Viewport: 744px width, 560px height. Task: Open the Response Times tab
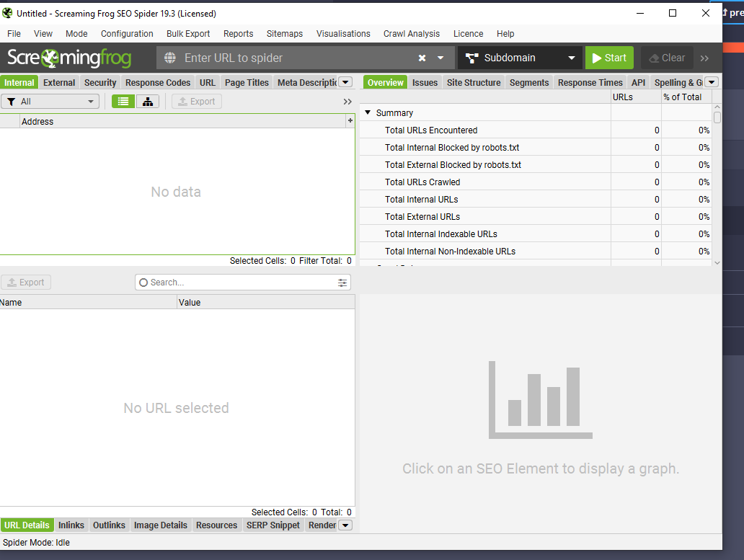click(590, 82)
